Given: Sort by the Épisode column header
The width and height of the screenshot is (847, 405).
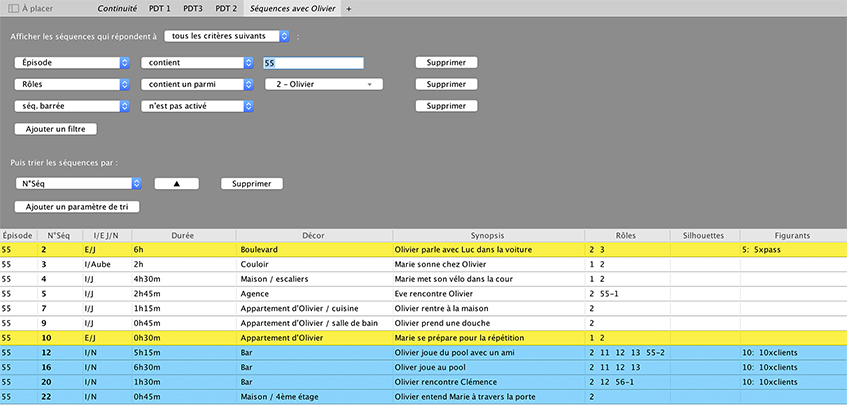Looking at the screenshot, I should tap(18, 235).
